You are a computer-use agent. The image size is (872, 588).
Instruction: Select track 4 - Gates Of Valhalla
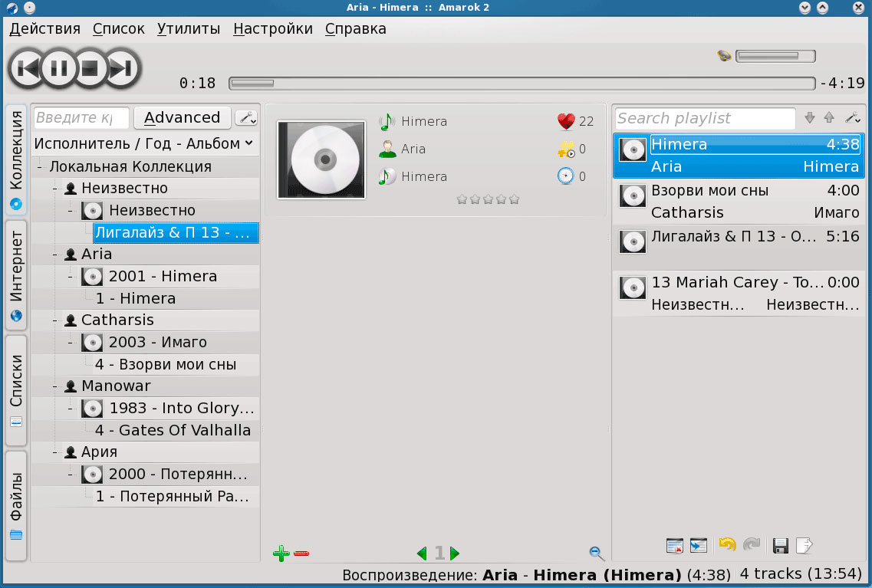(x=173, y=431)
